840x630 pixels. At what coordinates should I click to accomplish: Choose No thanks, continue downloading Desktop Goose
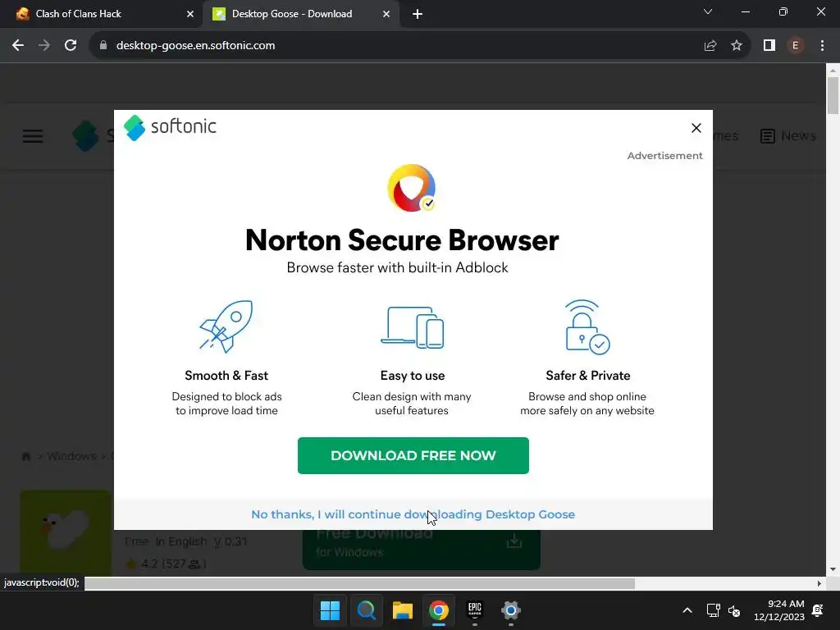[x=413, y=514]
